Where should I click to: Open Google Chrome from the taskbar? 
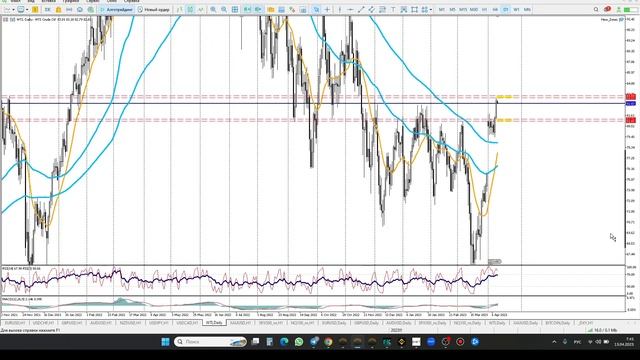(x=328, y=342)
